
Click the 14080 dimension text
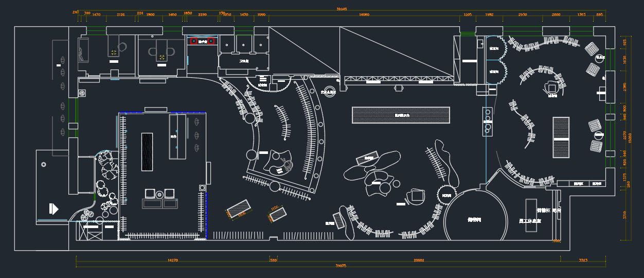(364, 15)
